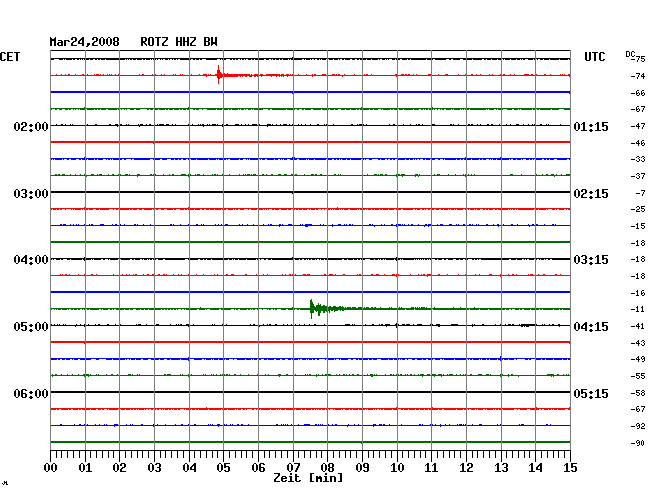Click the 02:15 UTC time label
This screenshot has height=494, width=650.
591,194
